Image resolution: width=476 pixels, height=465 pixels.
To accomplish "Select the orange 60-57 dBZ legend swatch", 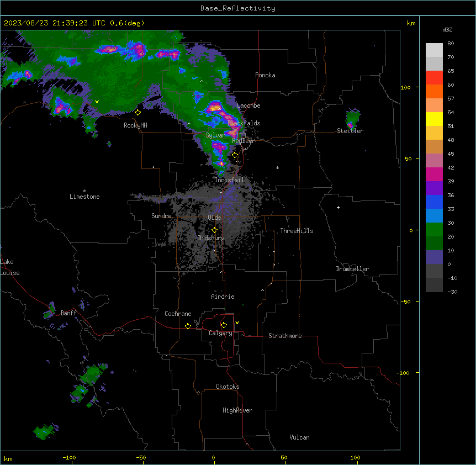I will (x=434, y=91).
